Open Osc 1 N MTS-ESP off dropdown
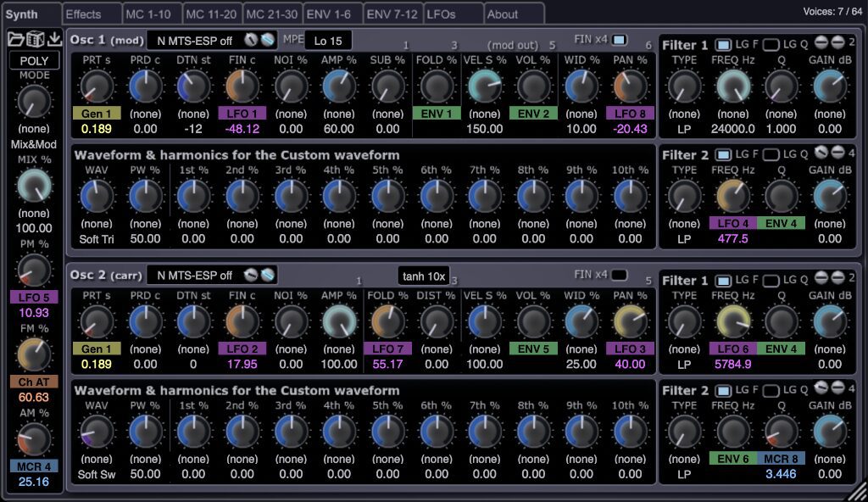868x502 pixels. (x=195, y=41)
